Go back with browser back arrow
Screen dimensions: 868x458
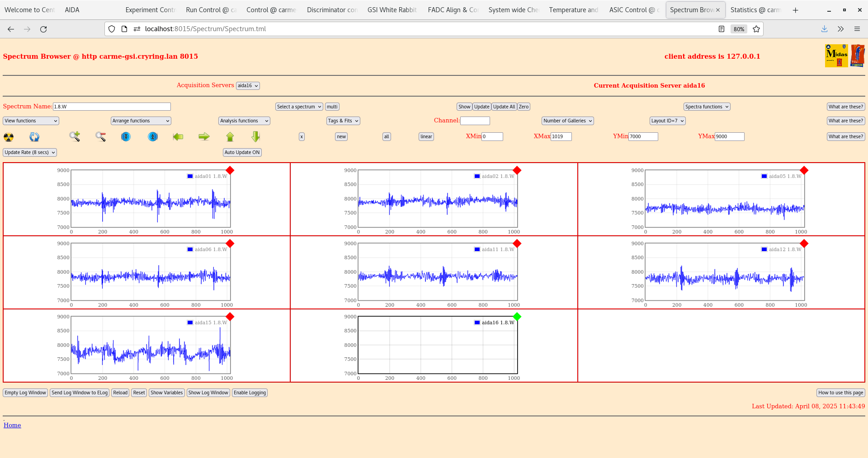coord(11,29)
